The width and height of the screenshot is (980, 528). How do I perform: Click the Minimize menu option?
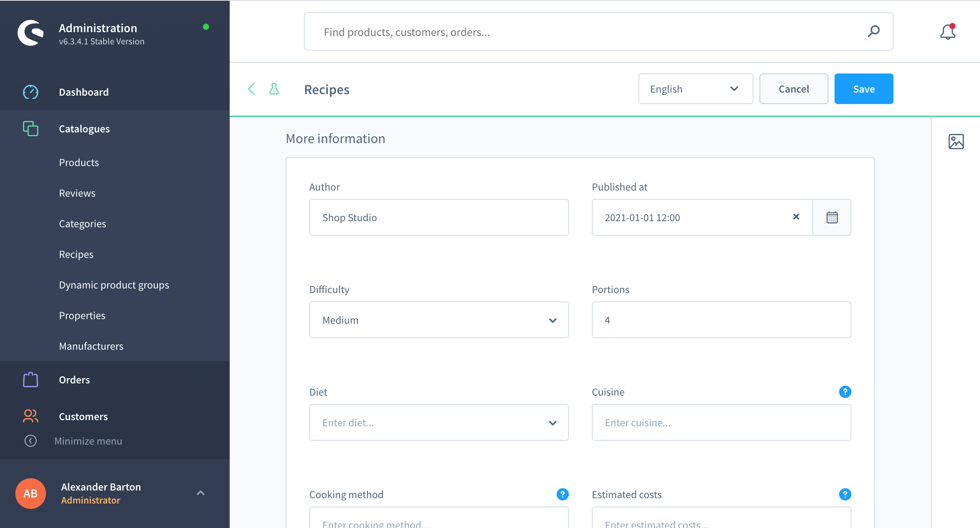click(88, 441)
